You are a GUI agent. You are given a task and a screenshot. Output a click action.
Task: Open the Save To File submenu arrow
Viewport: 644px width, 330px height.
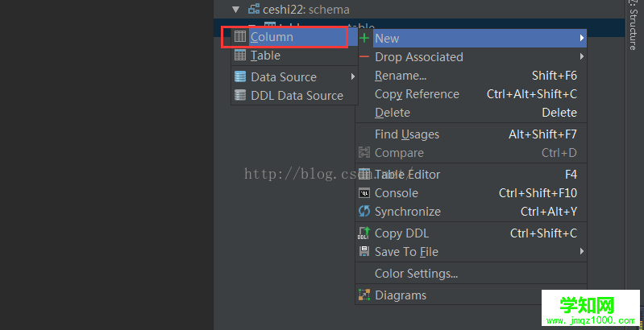(x=582, y=251)
